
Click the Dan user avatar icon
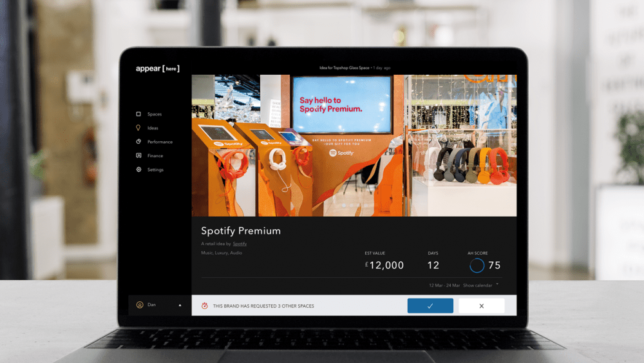pyautogui.click(x=140, y=304)
